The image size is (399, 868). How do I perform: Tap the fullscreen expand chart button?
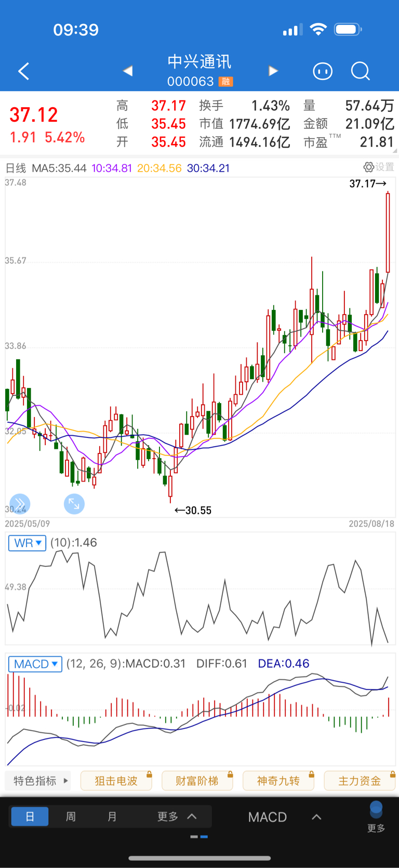[x=74, y=504]
